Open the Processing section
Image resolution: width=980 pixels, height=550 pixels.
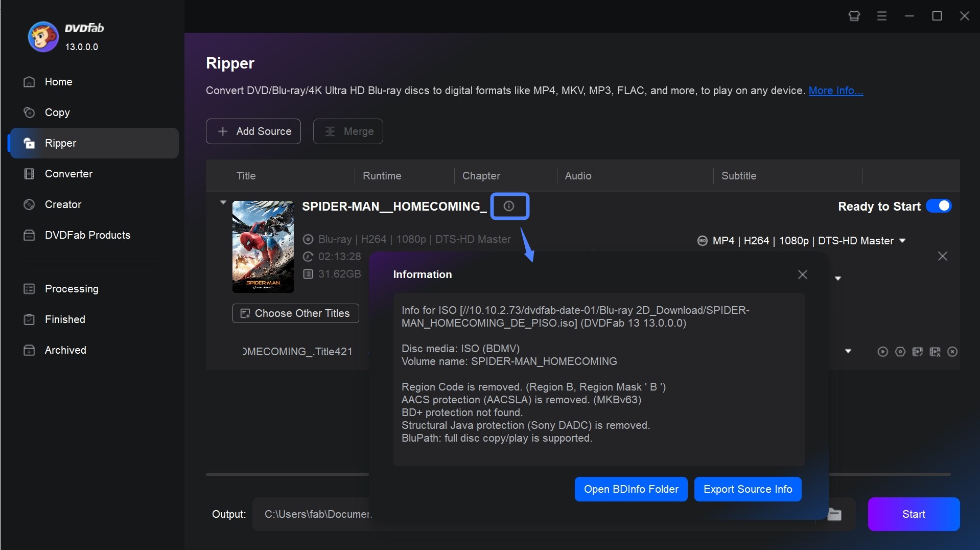72,289
